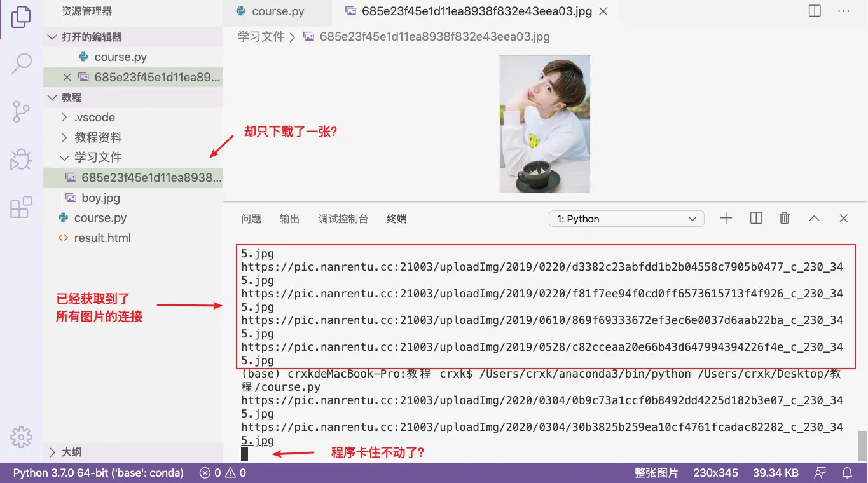
Task: Click the 869f69333672ef3ec6e image URL
Action: [x=542, y=327]
